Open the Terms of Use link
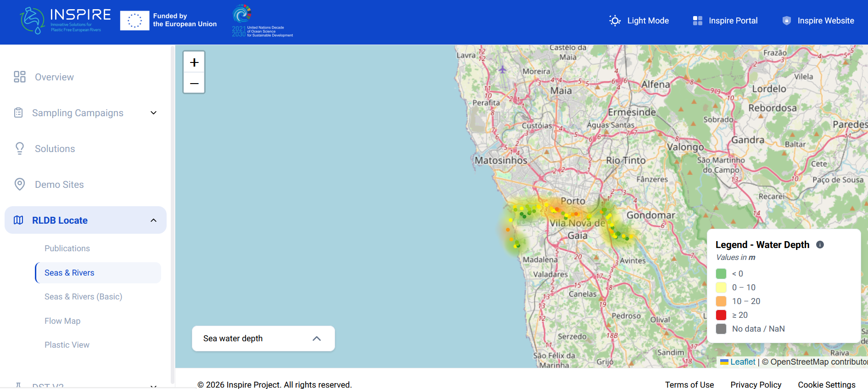This screenshot has height=389, width=868. pos(689,385)
